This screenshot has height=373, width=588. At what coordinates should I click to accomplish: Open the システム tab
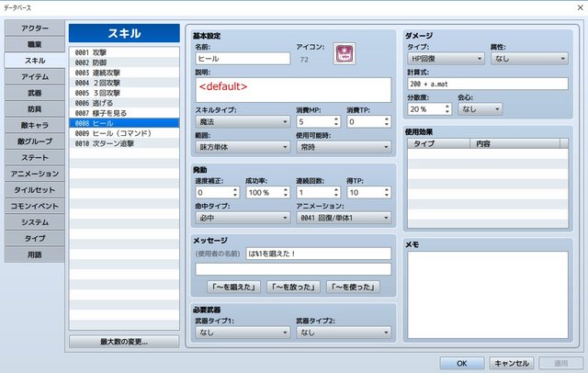tap(35, 222)
